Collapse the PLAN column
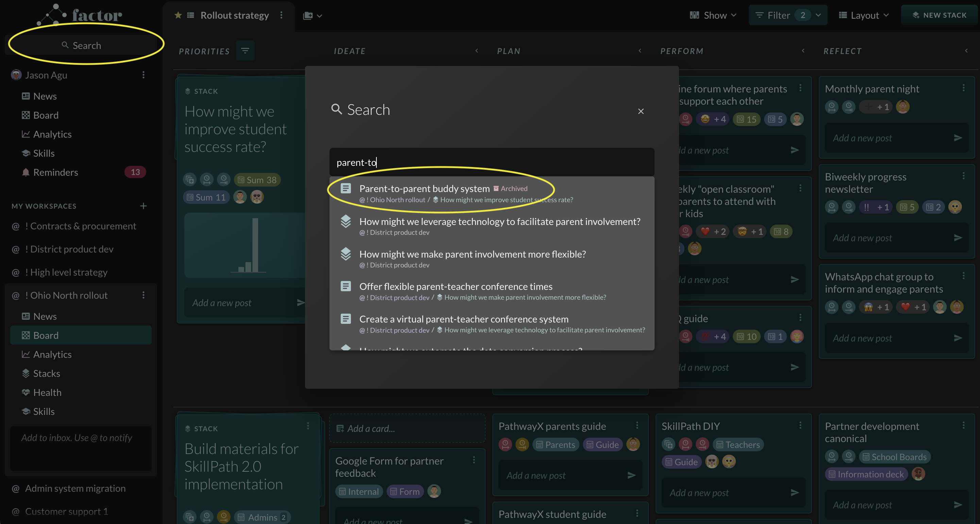 tap(640, 51)
